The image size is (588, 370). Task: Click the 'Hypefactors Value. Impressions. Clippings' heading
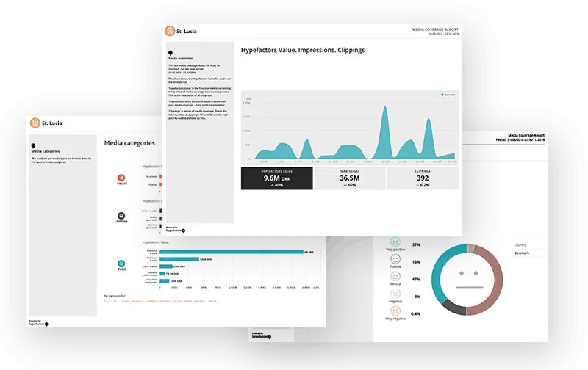(x=303, y=50)
